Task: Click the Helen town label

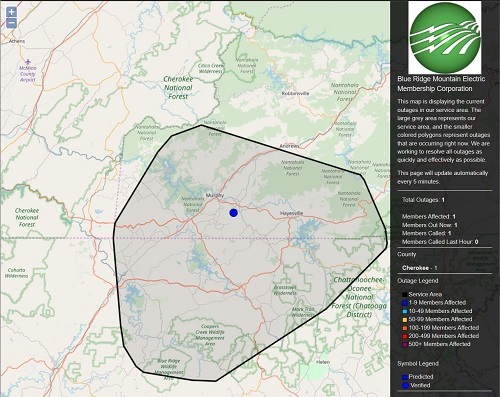Action: 323,362
